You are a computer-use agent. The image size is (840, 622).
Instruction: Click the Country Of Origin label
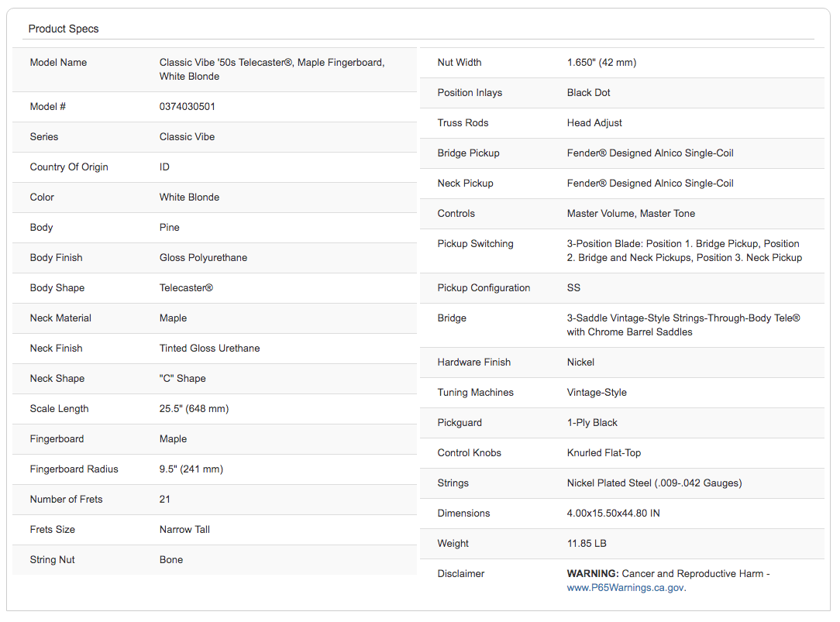tap(69, 167)
